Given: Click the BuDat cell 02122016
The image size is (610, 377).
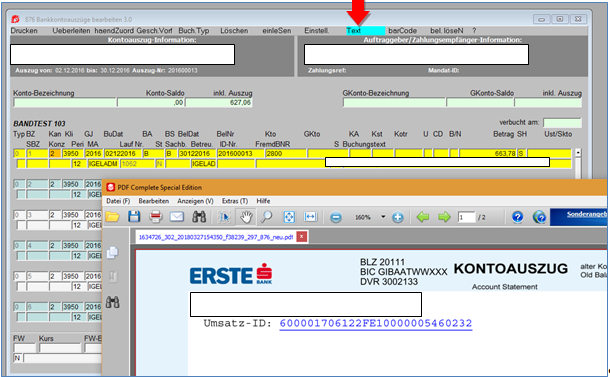Looking at the screenshot, I should (123, 153).
